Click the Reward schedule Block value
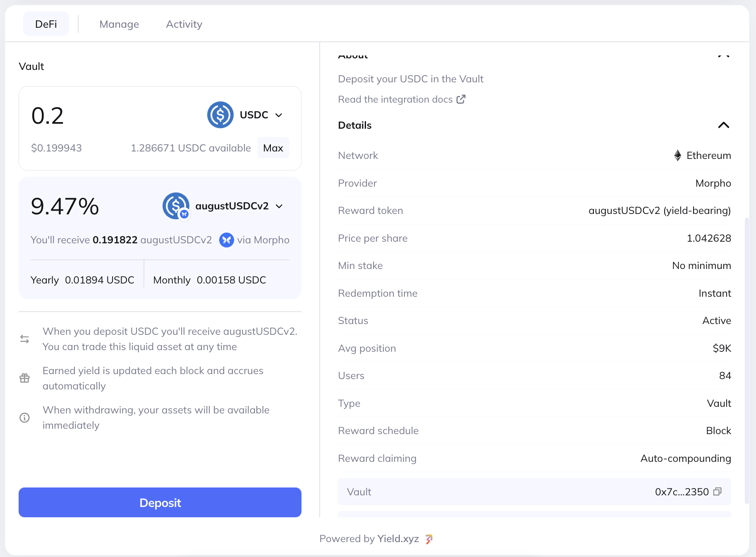This screenshot has height=557, width=756. (718, 431)
